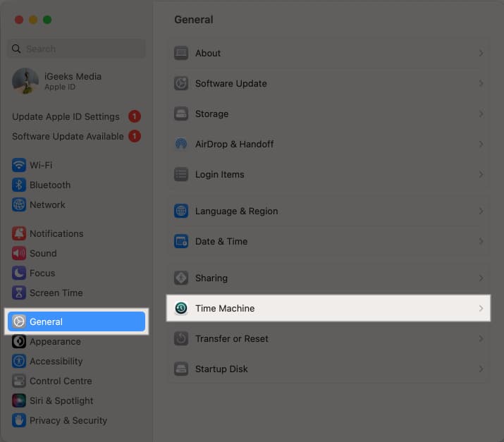Click the Software Update Available badge
Screen dimensions: 504x442
[x=135, y=136]
